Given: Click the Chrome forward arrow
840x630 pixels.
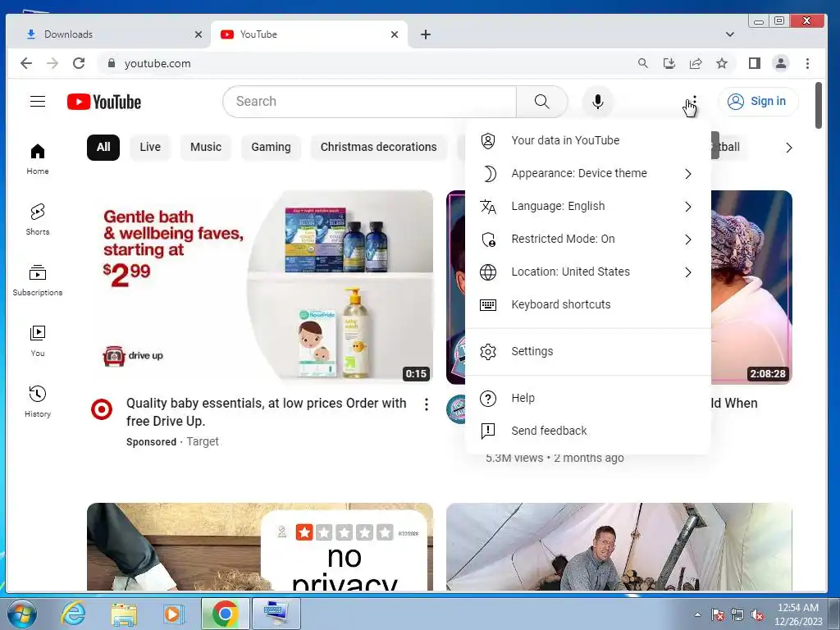Looking at the screenshot, I should [x=52, y=63].
